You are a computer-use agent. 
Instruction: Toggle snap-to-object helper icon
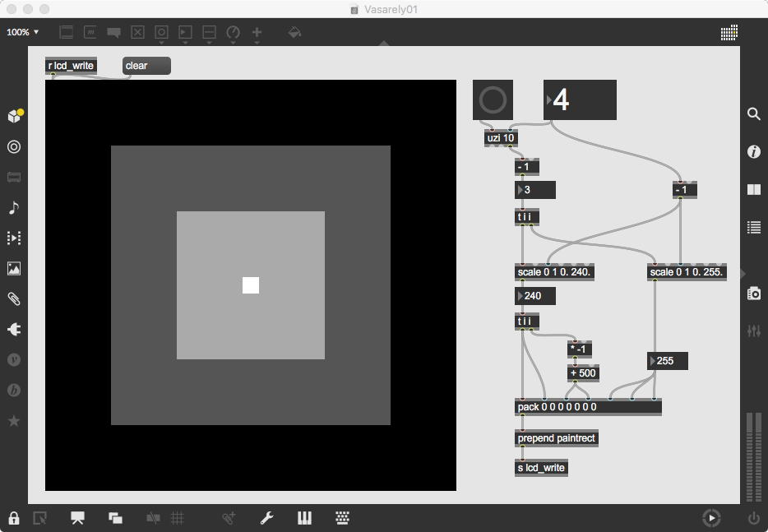pyautogui.click(x=229, y=518)
